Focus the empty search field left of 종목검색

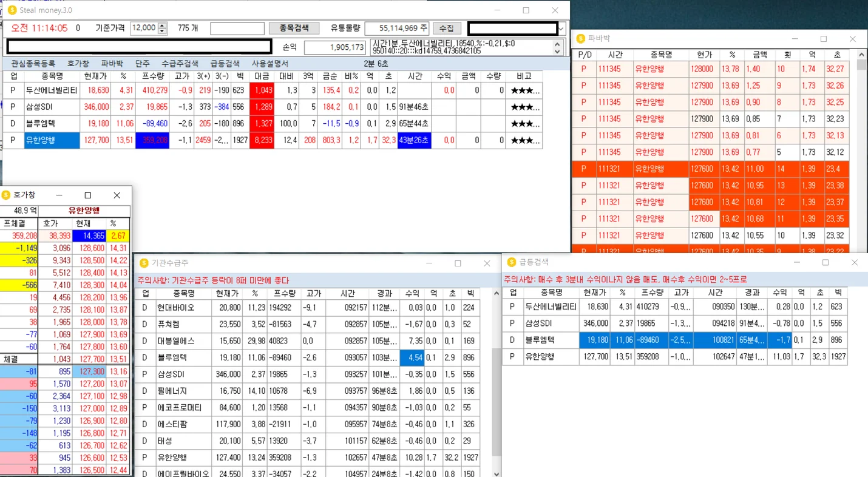237,29
